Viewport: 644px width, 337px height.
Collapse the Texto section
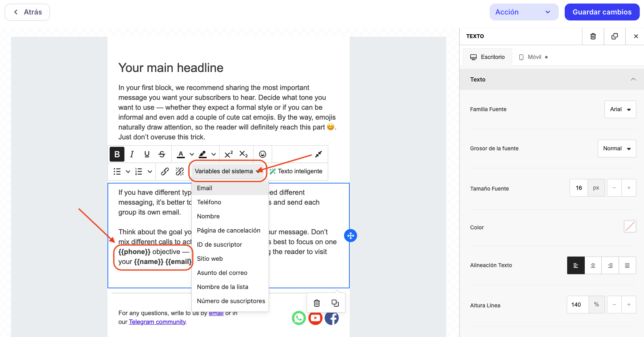coord(633,79)
